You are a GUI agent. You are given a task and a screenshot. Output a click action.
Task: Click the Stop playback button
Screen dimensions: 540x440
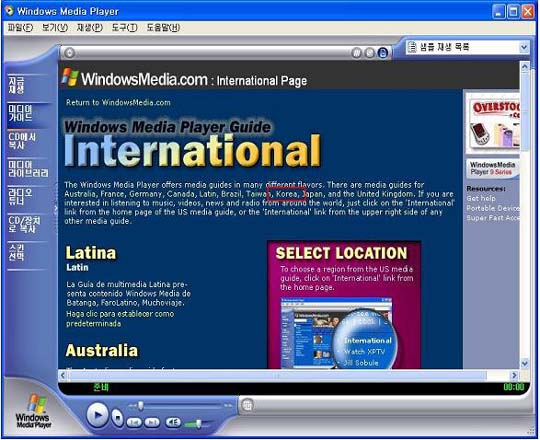[x=117, y=418]
